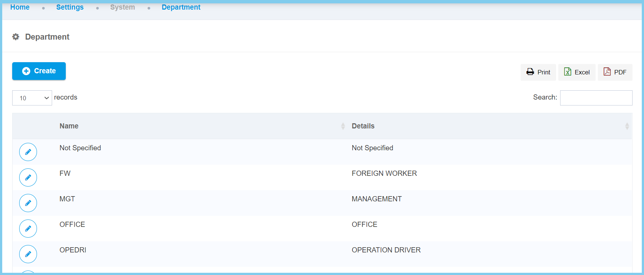644x275 pixels.
Task: Click edit pencil icon for Not Specified row
Action: 28,152
